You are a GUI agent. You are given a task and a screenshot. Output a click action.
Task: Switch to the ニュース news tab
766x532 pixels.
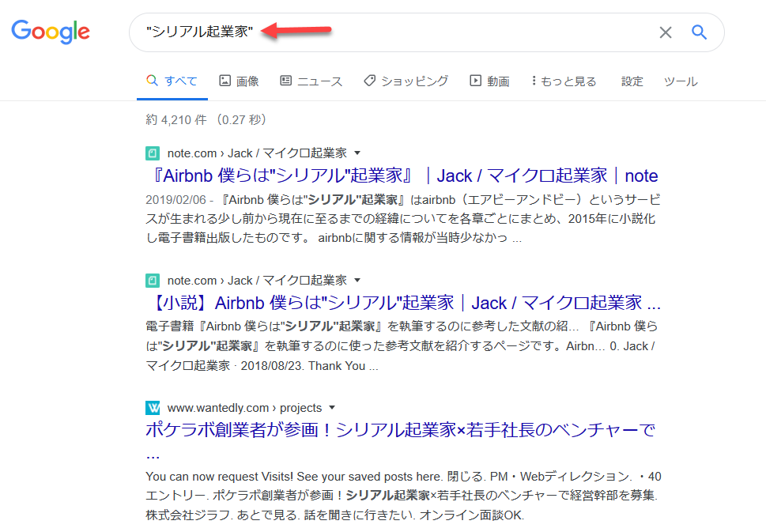(311, 81)
